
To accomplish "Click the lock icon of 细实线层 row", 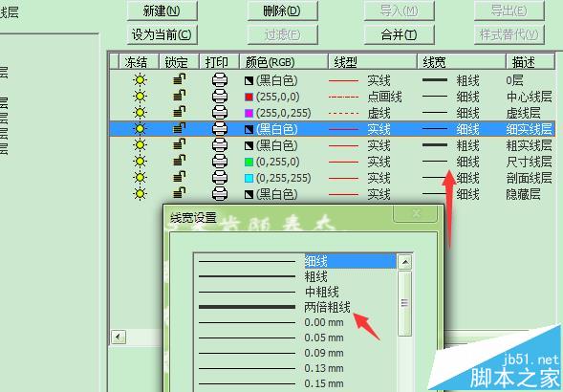I will (x=179, y=128).
